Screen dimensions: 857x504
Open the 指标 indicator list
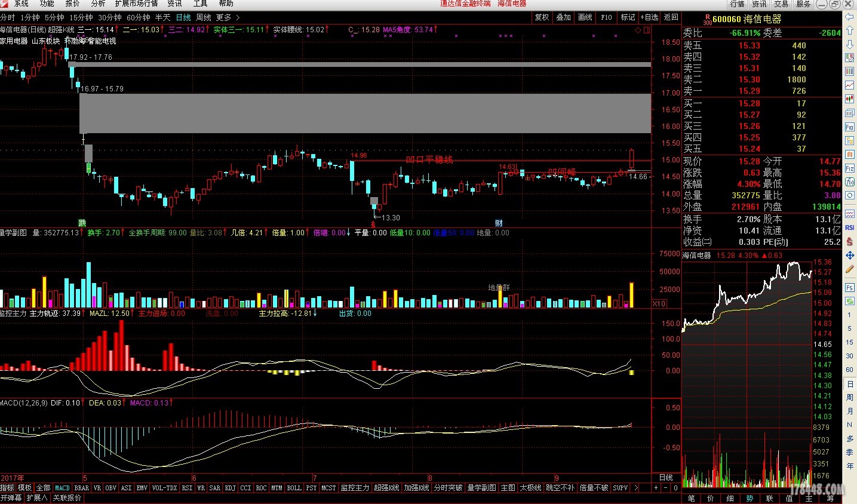pos(7,488)
